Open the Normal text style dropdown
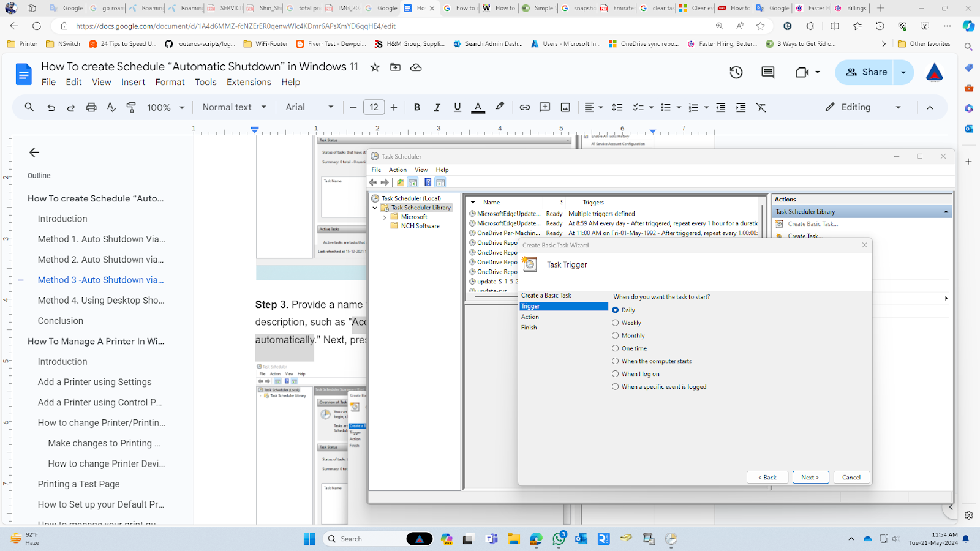This screenshot has width=980, height=551. (235, 107)
